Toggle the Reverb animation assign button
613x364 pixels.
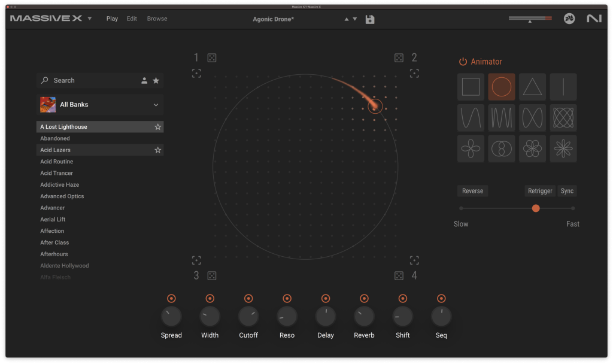tap(364, 298)
